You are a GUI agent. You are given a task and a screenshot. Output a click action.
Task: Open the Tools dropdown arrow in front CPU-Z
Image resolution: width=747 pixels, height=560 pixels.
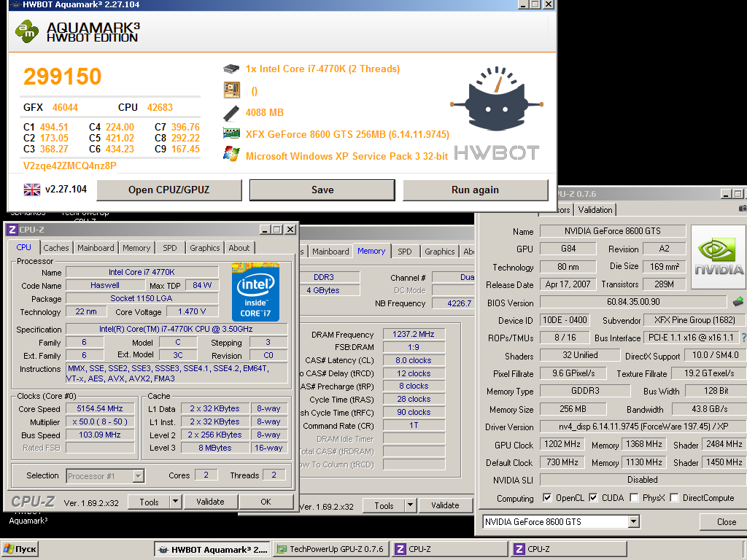[x=175, y=502]
